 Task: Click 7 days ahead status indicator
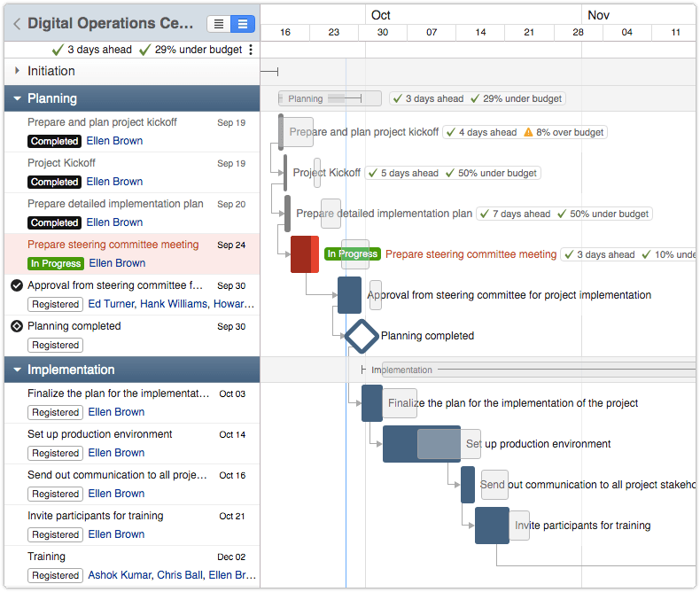pos(515,214)
